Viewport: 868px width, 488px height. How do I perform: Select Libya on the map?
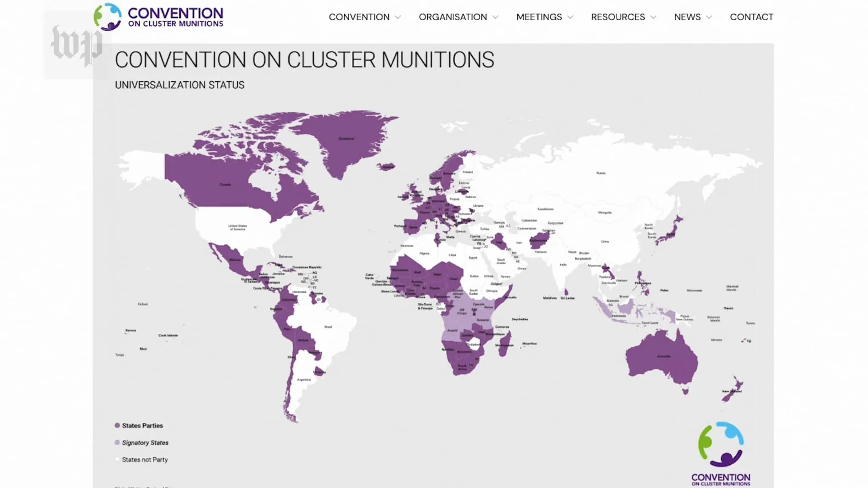pyautogui.click(x=452, y=255)
